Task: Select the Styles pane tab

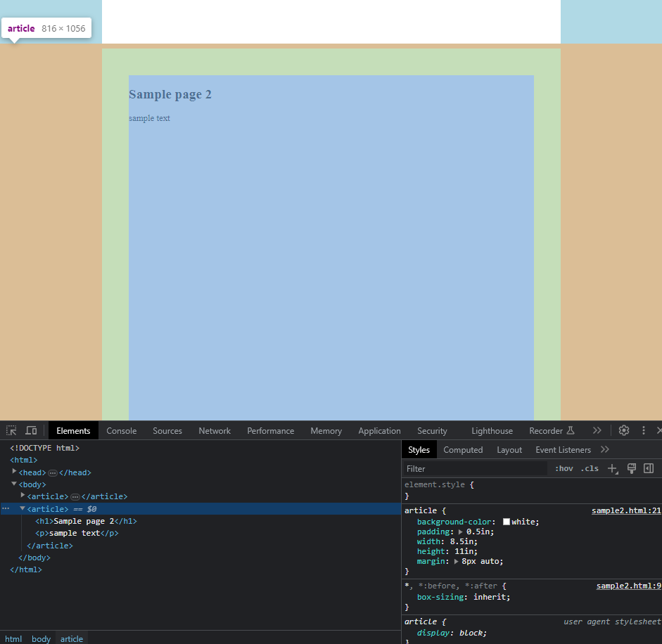Action: click(x=419, y=450)
